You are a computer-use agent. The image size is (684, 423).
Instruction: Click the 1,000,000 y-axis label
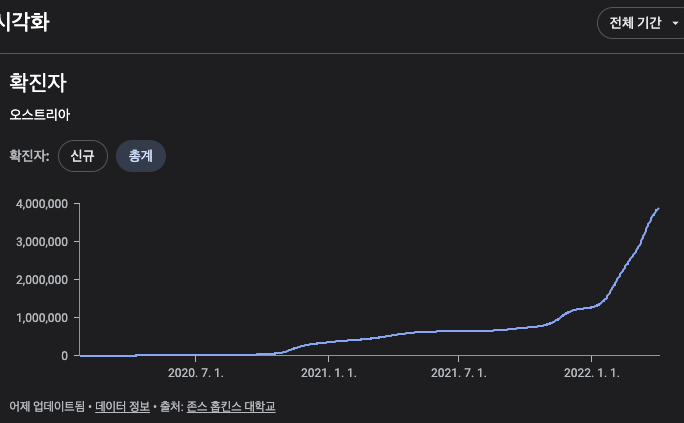tap(42, 317)
